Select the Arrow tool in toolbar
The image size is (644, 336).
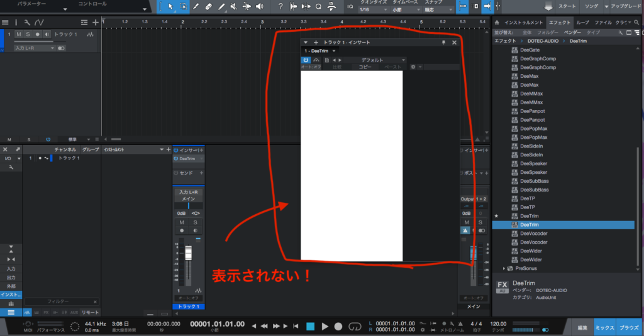click(x=170, y=7)
